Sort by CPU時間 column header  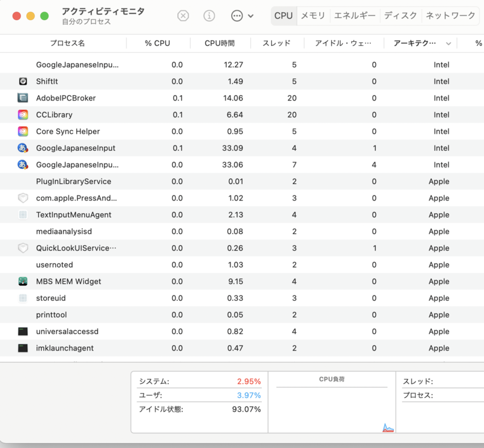tap(220, 43)
